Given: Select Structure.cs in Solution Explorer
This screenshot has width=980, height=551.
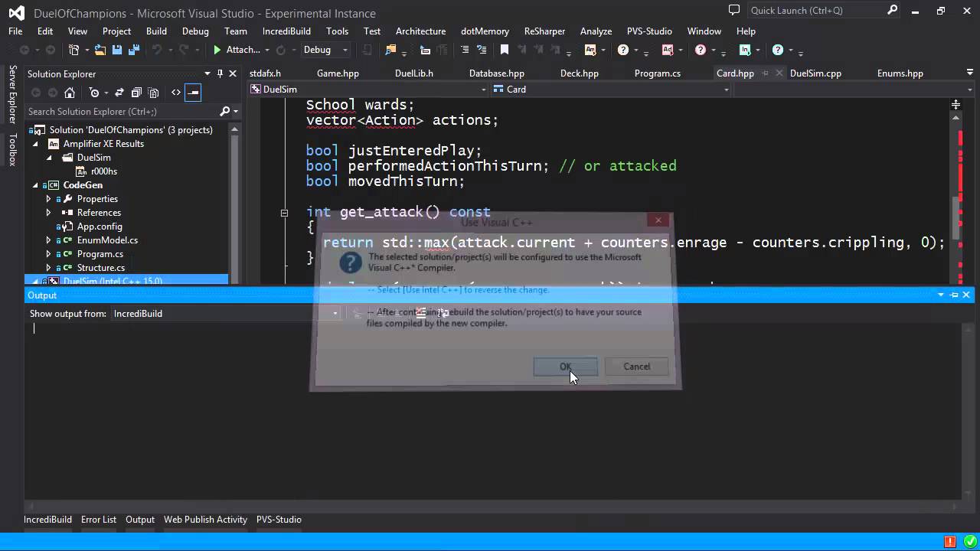Looking at the screenshot, I should [100, 268].
